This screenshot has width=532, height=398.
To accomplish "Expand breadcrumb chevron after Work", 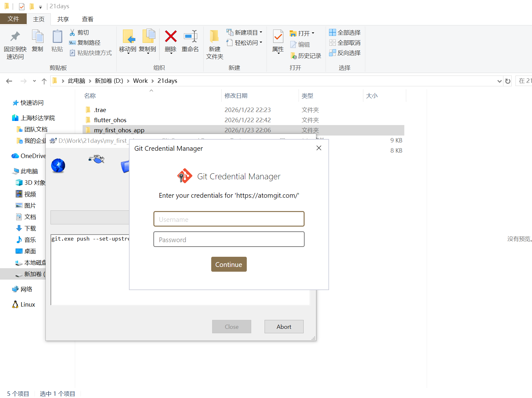I will [152, 81].
